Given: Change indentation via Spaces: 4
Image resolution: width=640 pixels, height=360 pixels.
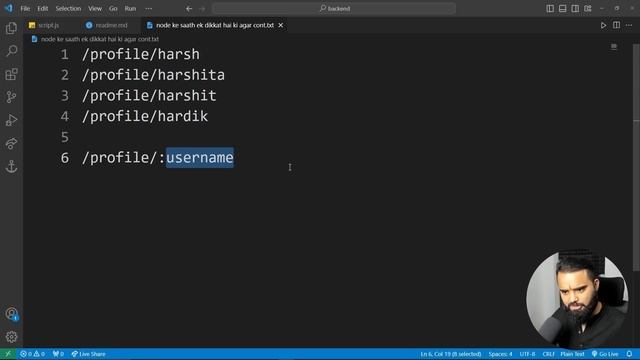Looking at the screenshot, I should (500, 354).
